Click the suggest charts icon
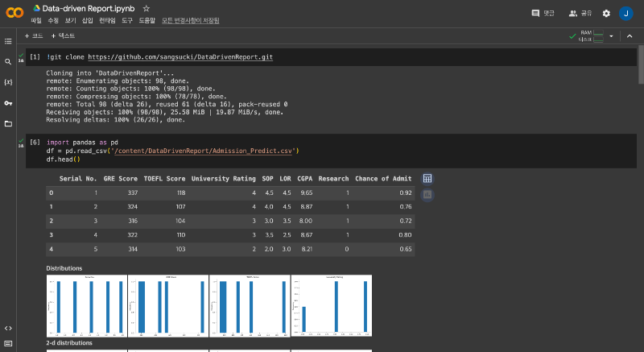 pos(427,194)
